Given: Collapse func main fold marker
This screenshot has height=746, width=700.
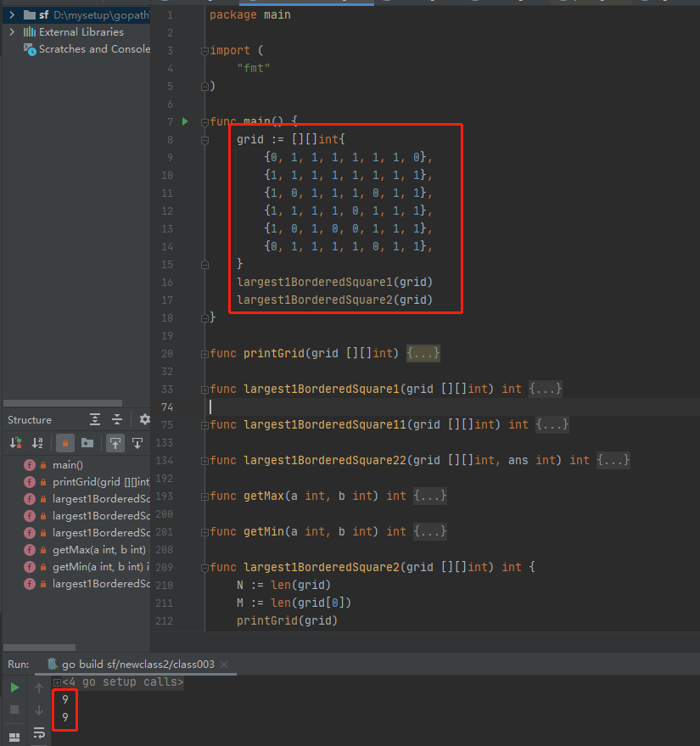Looking at the screenshot, I should click(x=204, y=122).
